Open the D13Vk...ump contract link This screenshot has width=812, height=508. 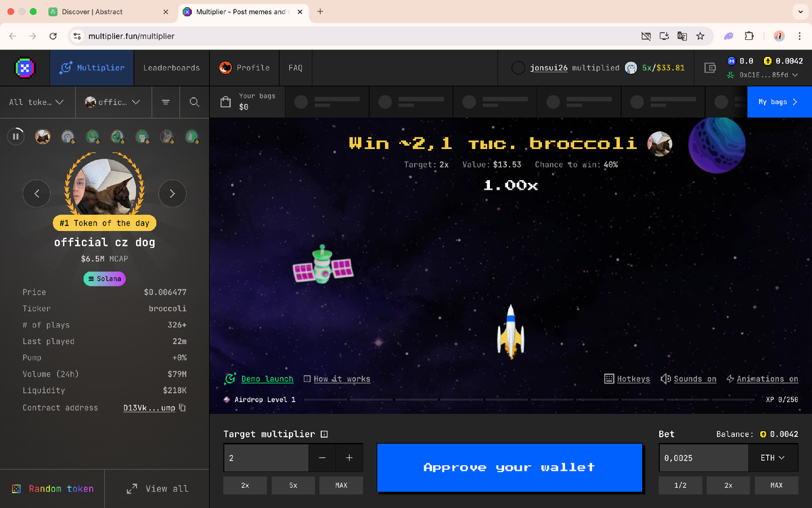[x=149, y=408]
